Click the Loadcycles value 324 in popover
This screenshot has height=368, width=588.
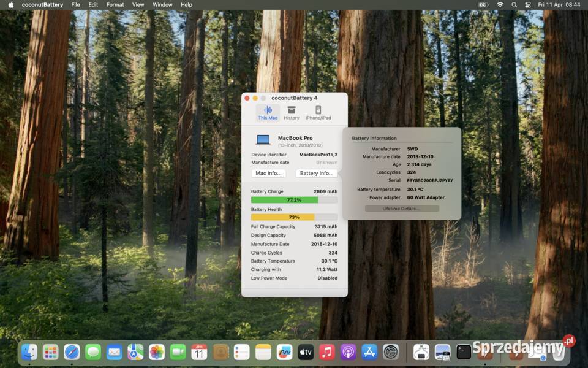click(412, 172)
